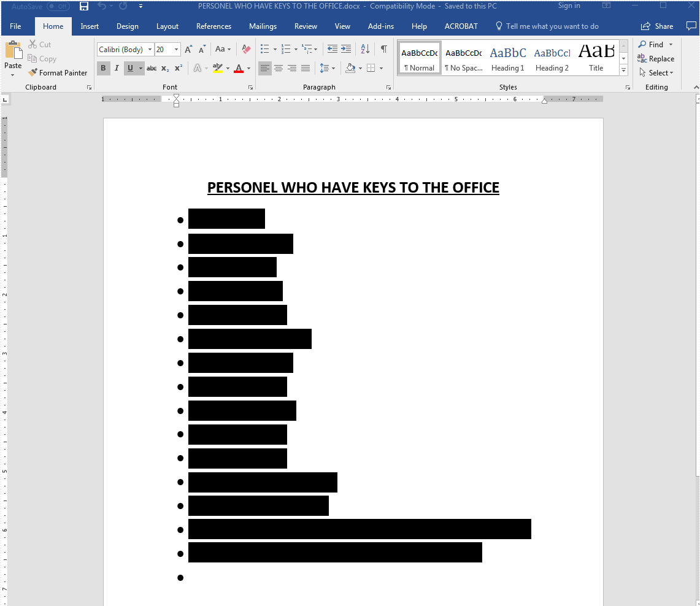Justify the paragraph text

tap(306, 68)
